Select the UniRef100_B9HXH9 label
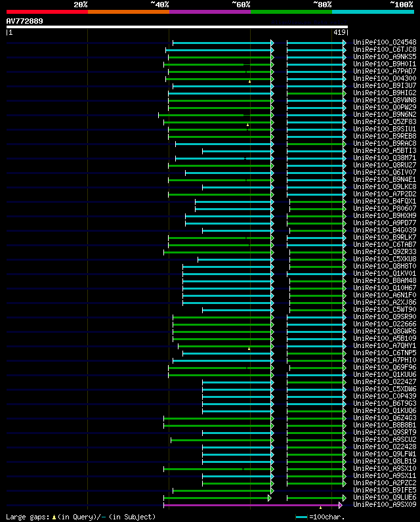Viewport: 420px width, 522px height. [385, 216]
